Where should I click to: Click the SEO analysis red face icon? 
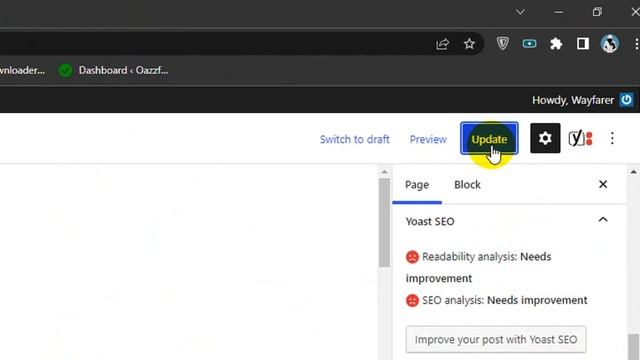coord(412,301)
